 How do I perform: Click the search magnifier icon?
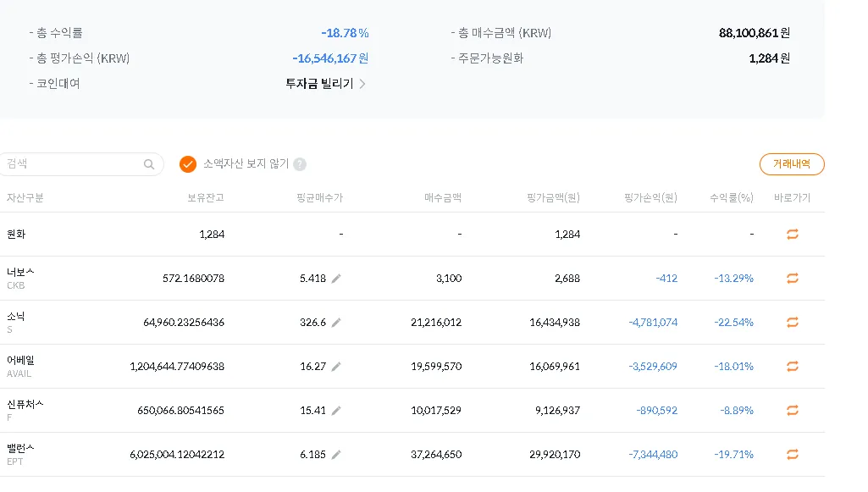click(149, 164)
